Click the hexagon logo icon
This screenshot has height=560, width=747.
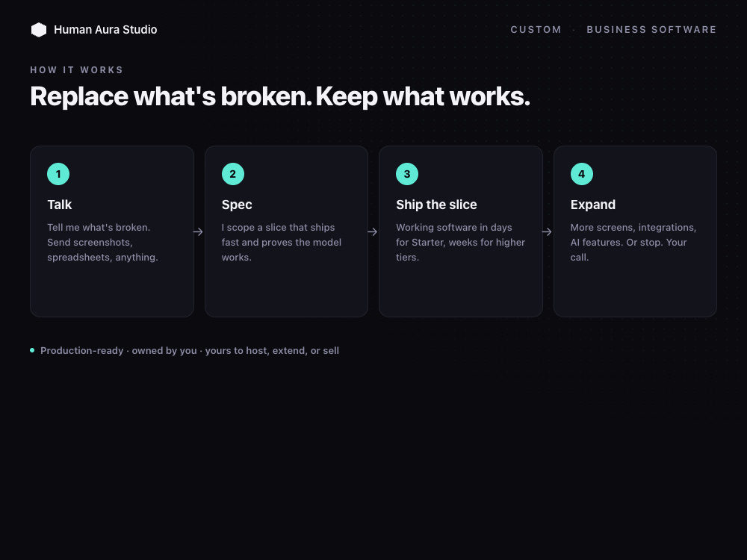tap(39, 30)
